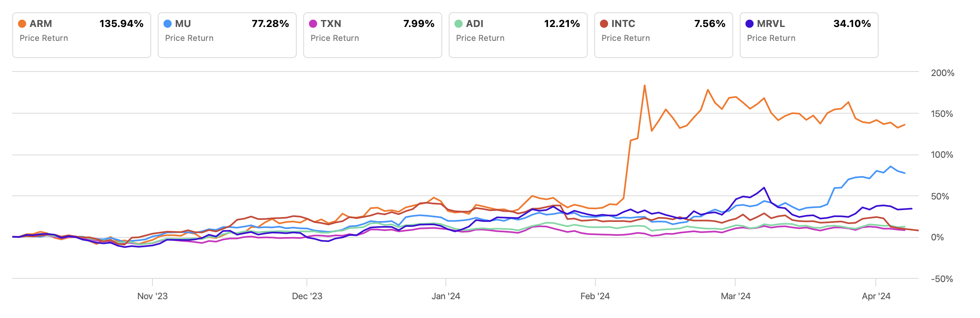The image size is (980, 318).
Task: Click ADI's 12.21% return value
Action: (x=562, y=24)
